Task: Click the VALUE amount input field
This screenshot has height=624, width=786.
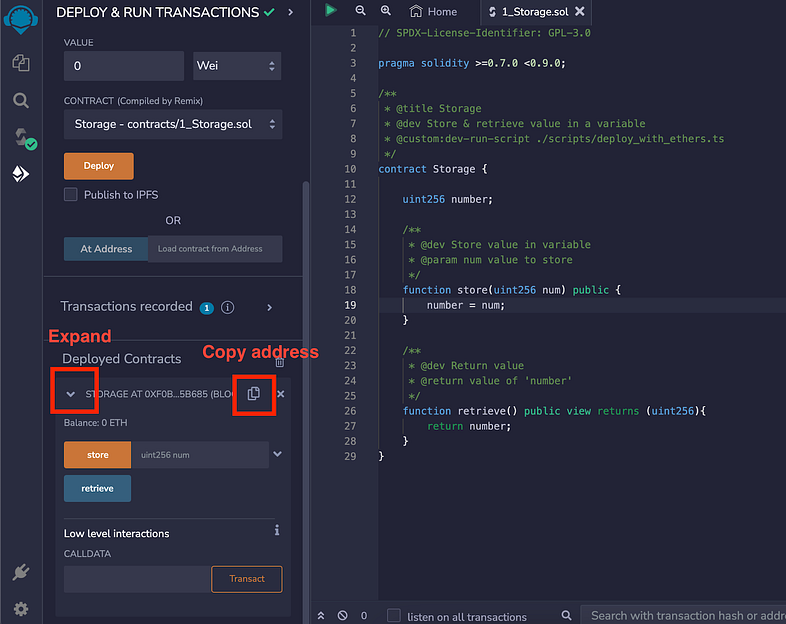Action: 124,66
